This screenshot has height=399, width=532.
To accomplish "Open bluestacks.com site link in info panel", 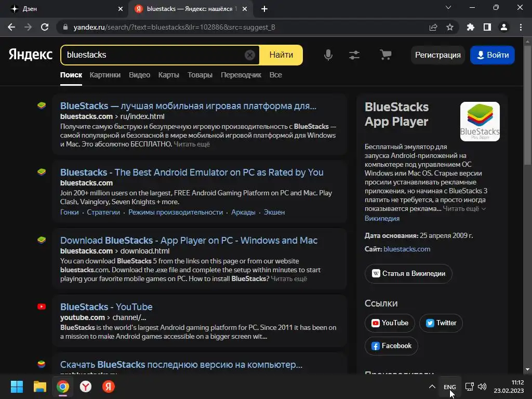I will pyautogui.click(x=407, y=249).
